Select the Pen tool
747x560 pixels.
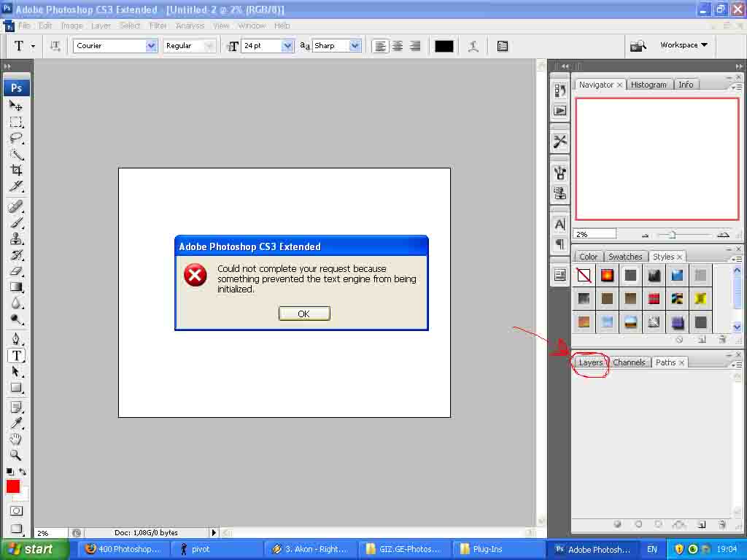16,339
